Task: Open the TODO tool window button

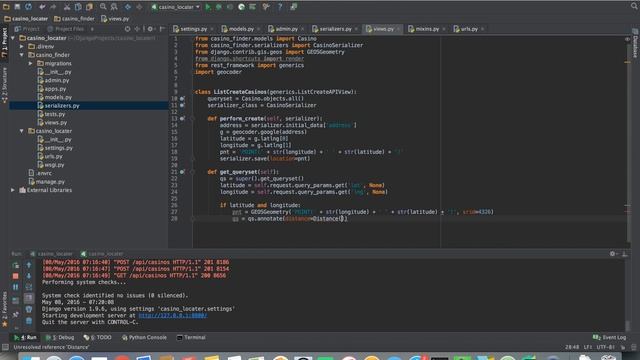Action: (x=98, y=338)
